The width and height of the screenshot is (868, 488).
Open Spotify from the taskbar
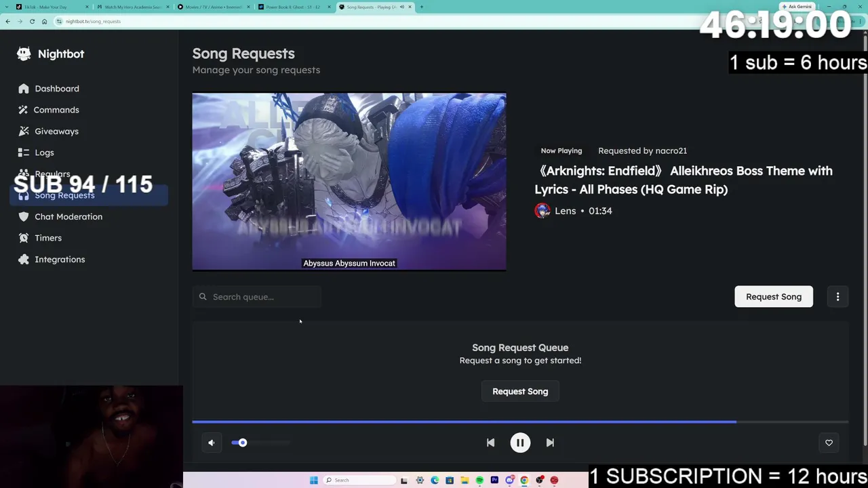point(479,481)
